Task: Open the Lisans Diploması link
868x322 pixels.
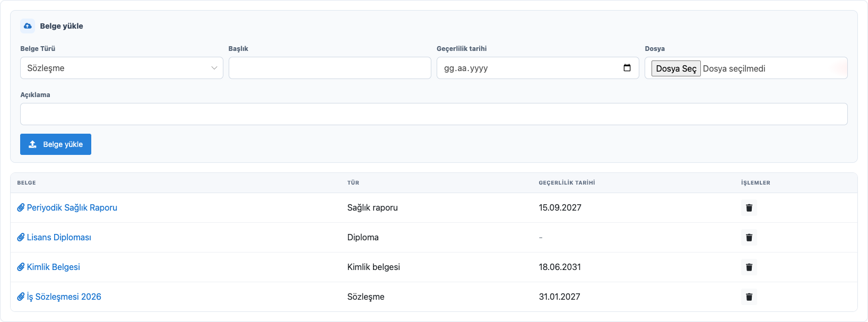Action: pos(54,237)
